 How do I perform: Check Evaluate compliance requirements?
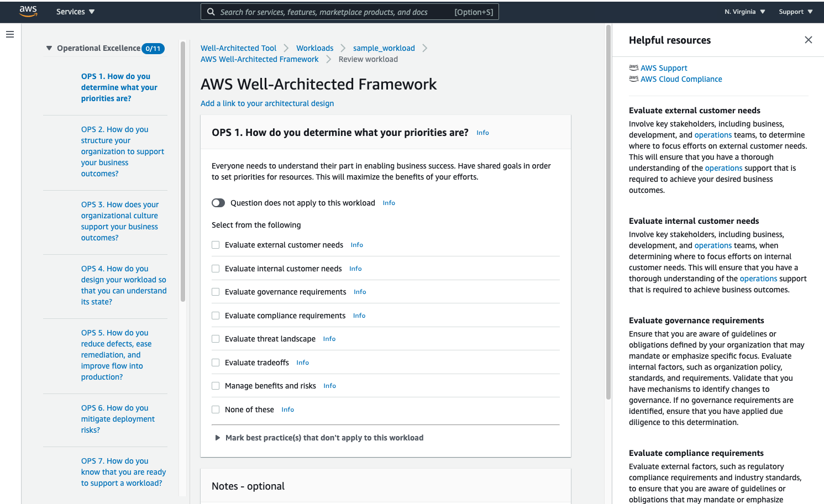coord(216,316)
